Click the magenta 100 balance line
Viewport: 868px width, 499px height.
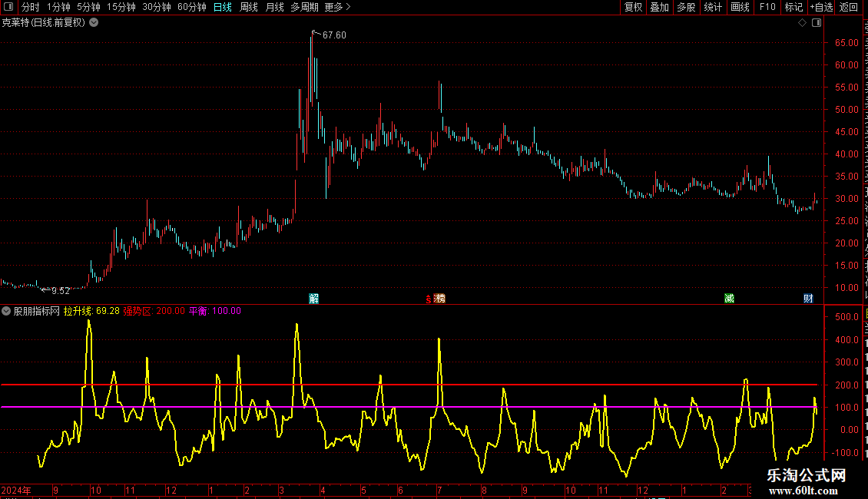(x=409, y=407)
